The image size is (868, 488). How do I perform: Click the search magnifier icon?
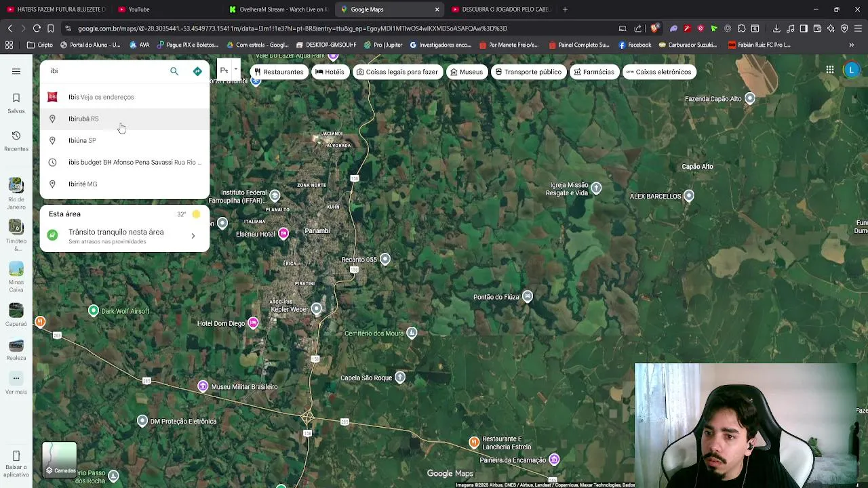pyautogui.click(x=174, y=71)
